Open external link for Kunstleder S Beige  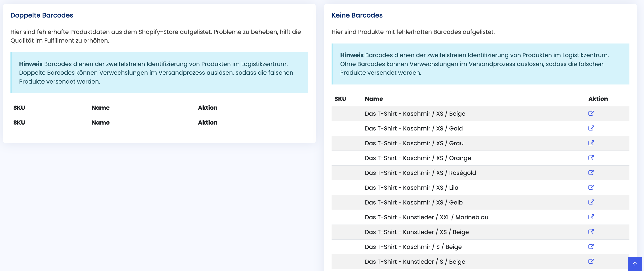(x=591, y=261)
